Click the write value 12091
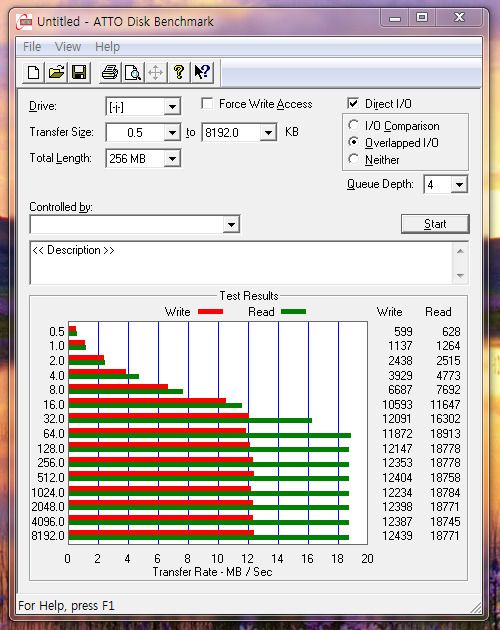 397,419
